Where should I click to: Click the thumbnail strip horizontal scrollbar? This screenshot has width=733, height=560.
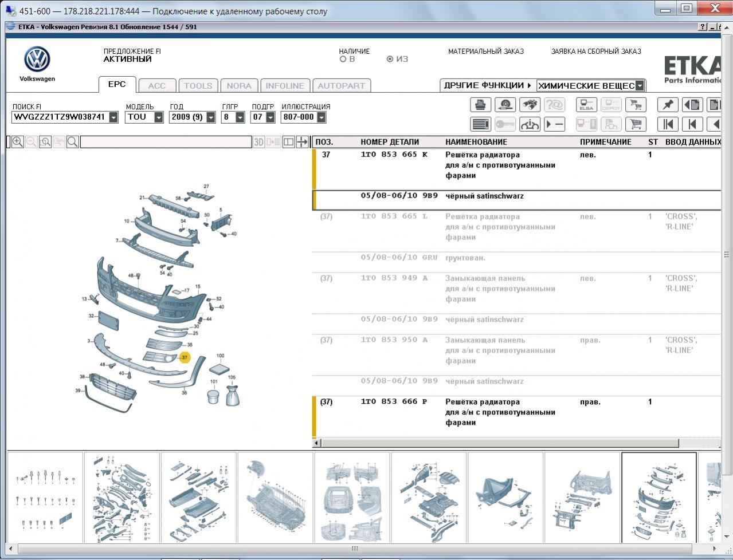[x=355, y=548]
